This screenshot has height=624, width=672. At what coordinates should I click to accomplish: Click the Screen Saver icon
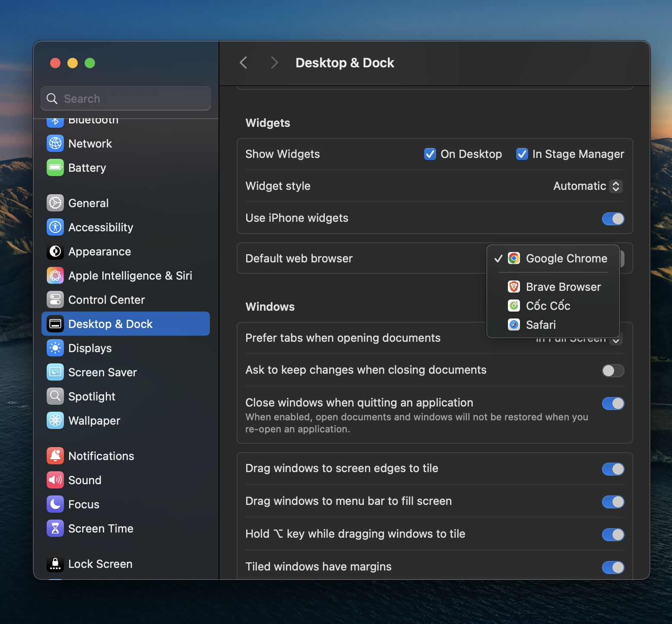point(55,372)
